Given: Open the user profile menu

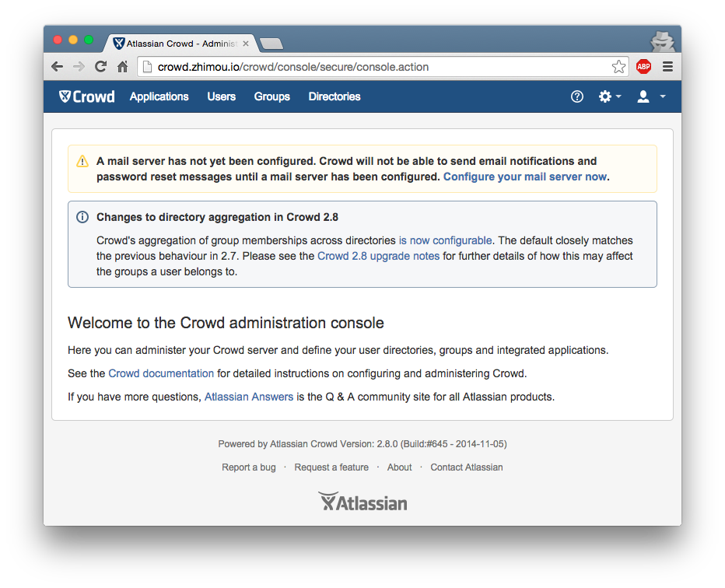Looking at the screenshot, I should pyautogui.click(x=651, y=96).
